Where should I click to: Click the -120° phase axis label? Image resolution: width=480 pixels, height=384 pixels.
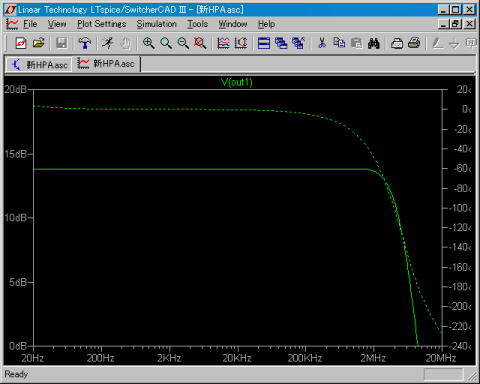(x=460, y=228)
